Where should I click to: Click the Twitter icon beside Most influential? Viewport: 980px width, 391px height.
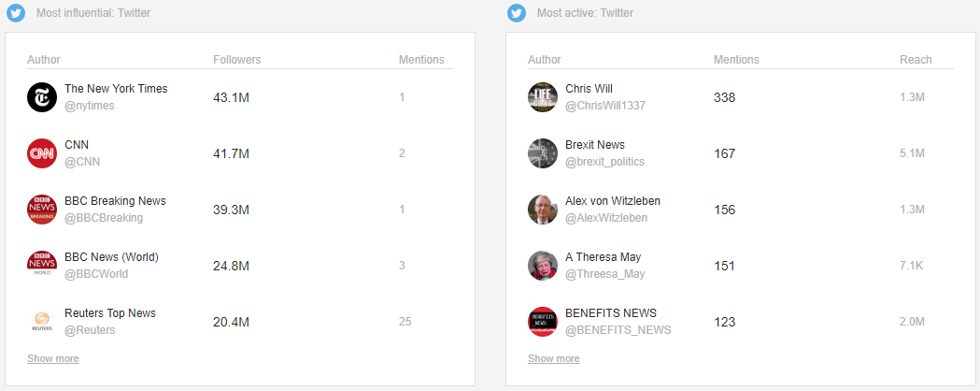[x=16, y=12]
